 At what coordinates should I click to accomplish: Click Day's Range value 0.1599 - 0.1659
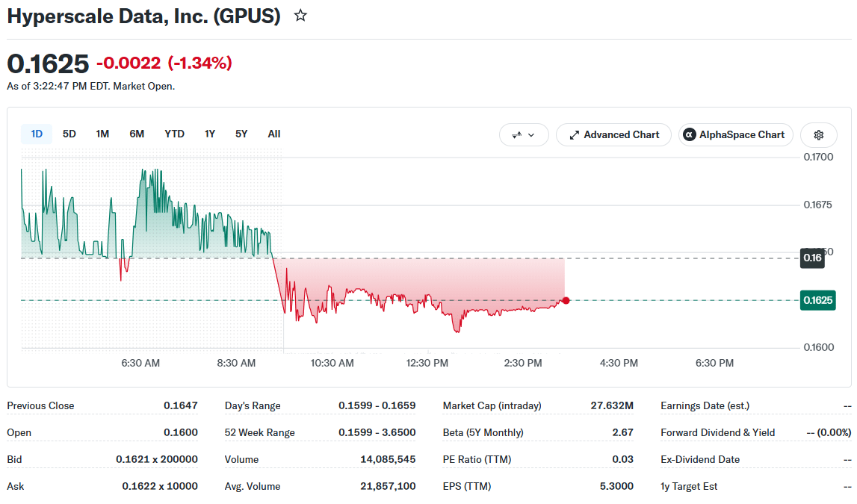pyautogui.click(x=377, y=405)
